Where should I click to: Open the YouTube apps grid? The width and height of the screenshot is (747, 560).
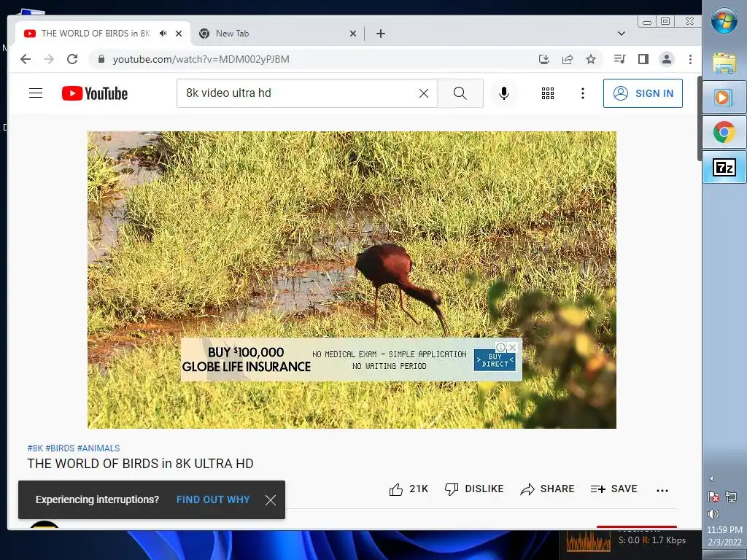[548, 93]
